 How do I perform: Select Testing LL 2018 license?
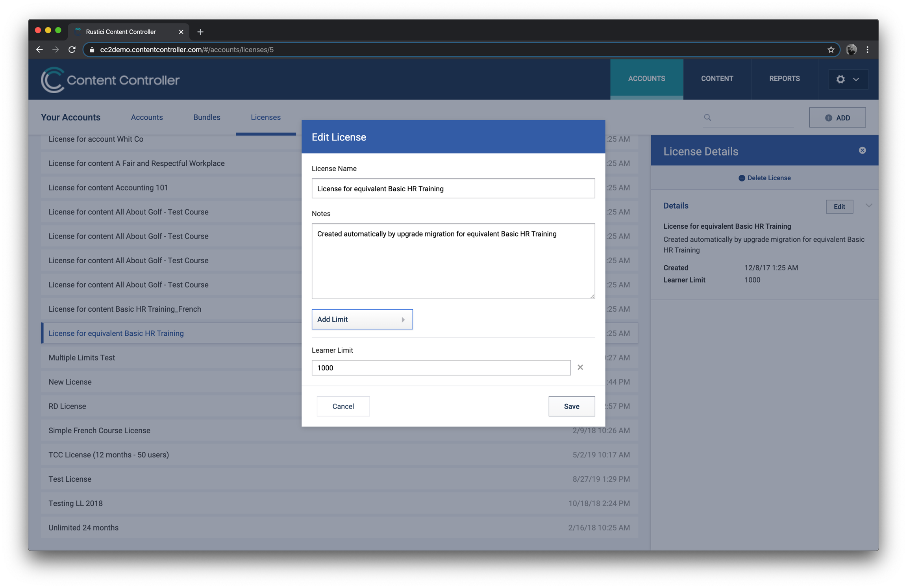coord(339,503)
